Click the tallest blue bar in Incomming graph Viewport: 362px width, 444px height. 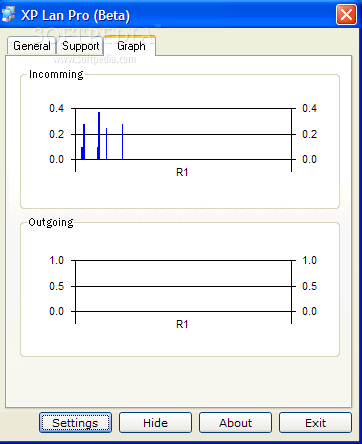(x=99, y=136)
